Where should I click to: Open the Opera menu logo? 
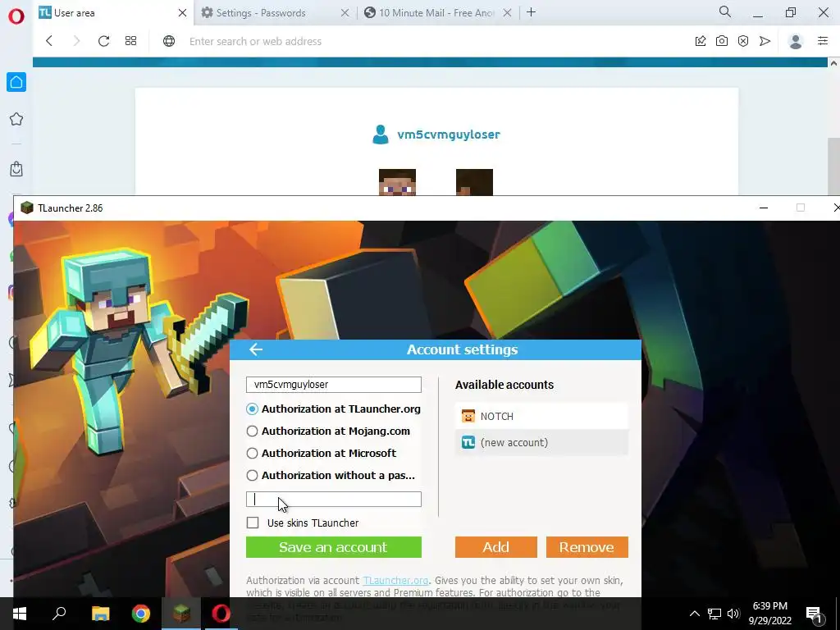point(16,16)
